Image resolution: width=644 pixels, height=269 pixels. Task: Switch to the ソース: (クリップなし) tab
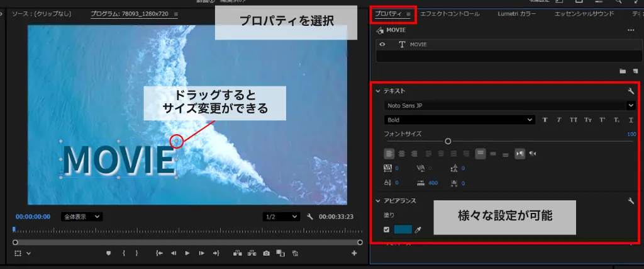42,14
